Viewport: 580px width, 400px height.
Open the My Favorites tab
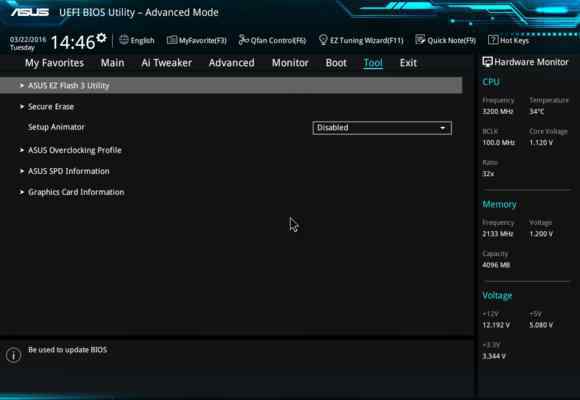pos(54,63)
